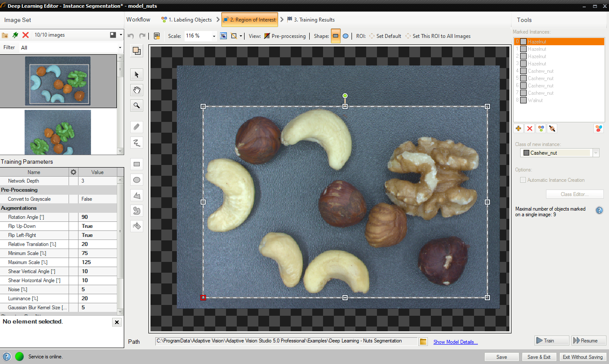The height and width of the screenshot is (364, 609).
Task: Toggle ellipse ROI shape
Action: (x=345, y=36)
